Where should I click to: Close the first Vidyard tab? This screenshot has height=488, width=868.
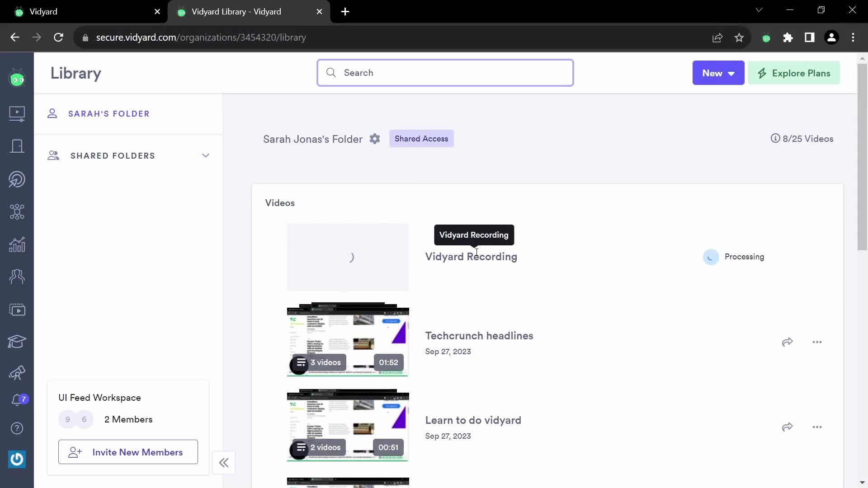coord(157,12)
